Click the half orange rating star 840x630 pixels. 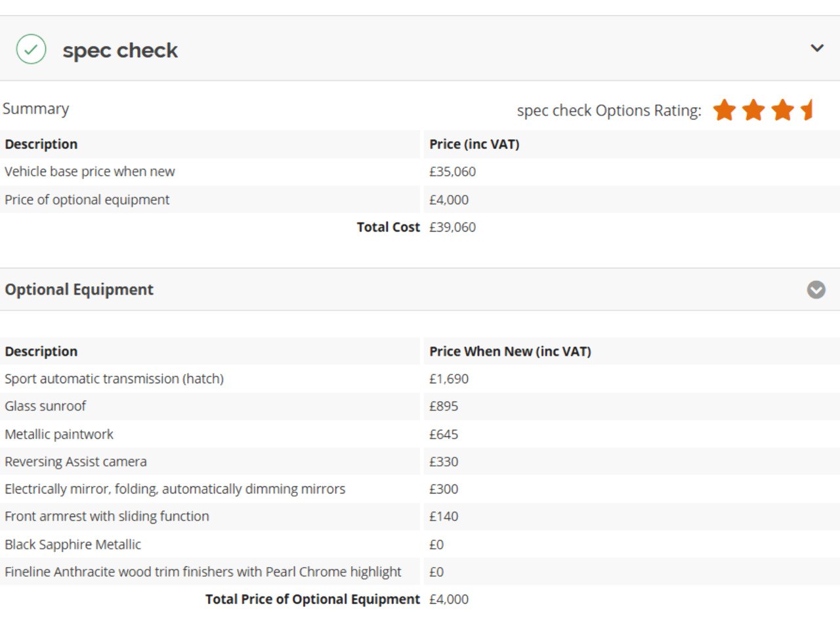tap(807, 110)
